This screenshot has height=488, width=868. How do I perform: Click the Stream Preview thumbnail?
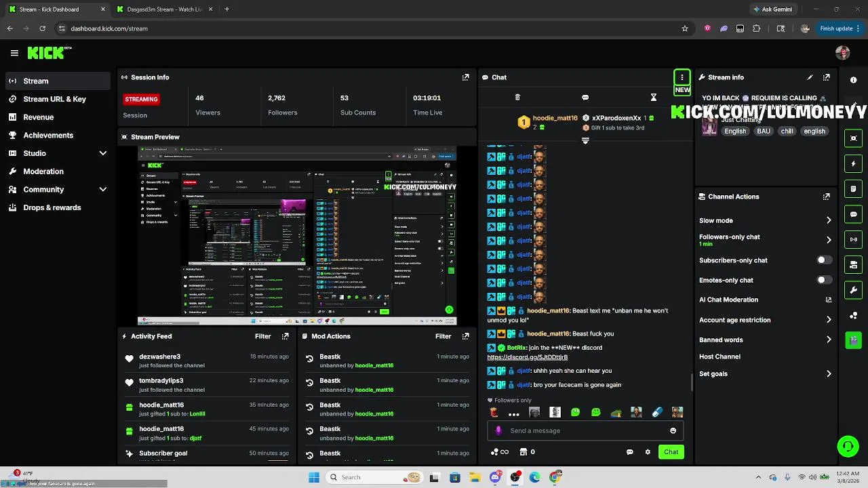click(297, 235)
